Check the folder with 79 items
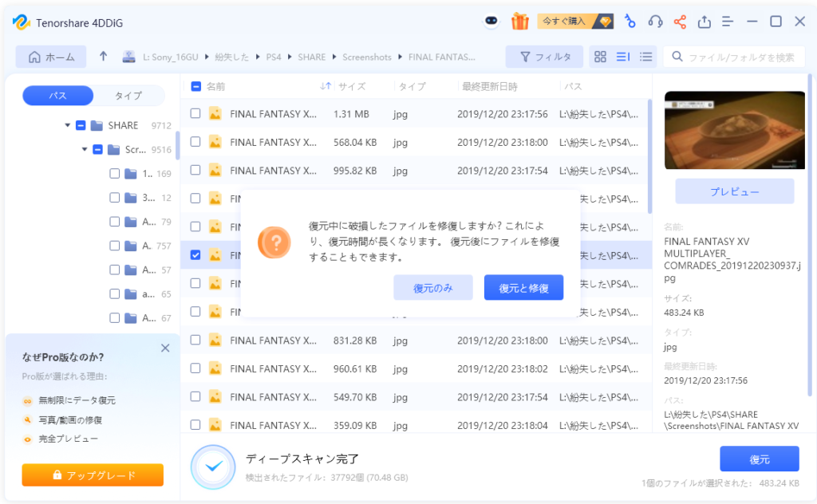 click(115, 222)
